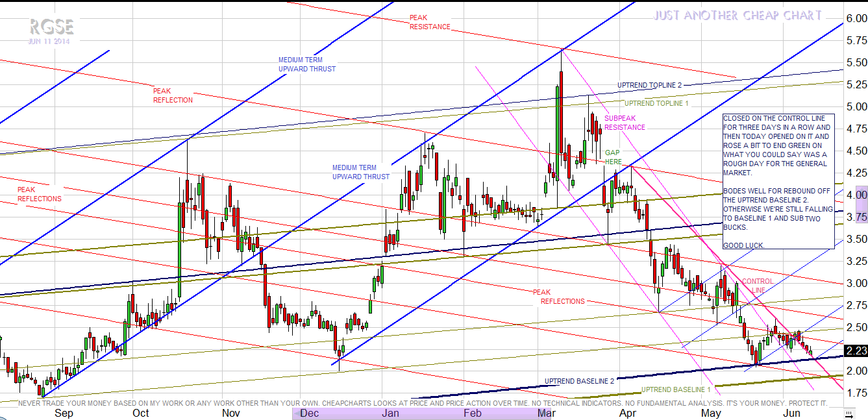Click the left arrow on the purple time scrollbar
This screenshot has height=420, width=868.
[x=297, y=413]
